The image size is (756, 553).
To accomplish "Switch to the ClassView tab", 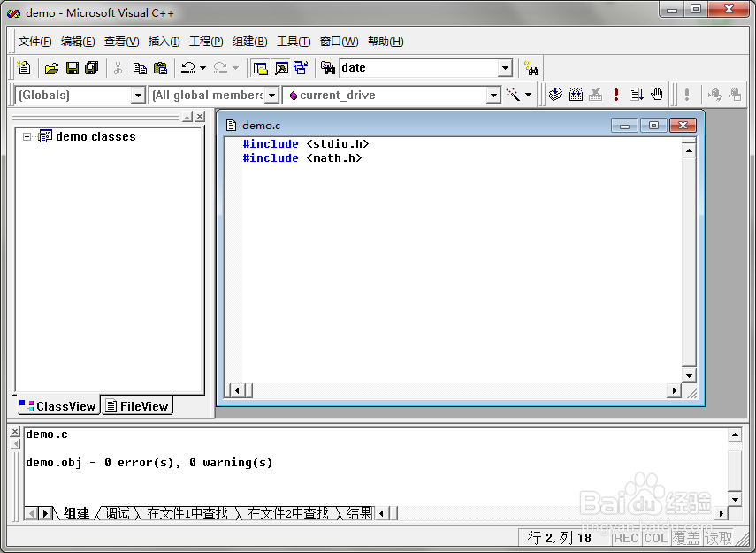I will [58, 406].
